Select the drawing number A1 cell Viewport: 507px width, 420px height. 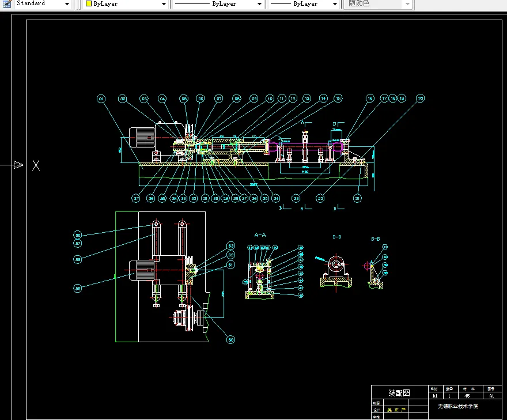pyautogui.click(x=491, y=396)
